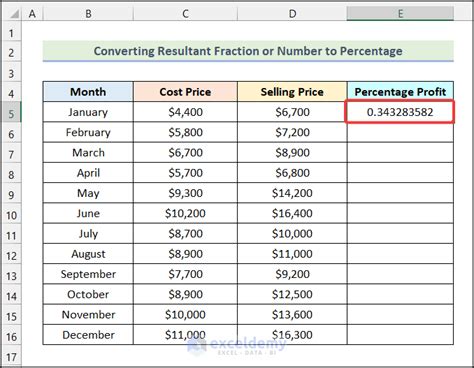Click the Cost Price header cell

[x=185, y=92]
